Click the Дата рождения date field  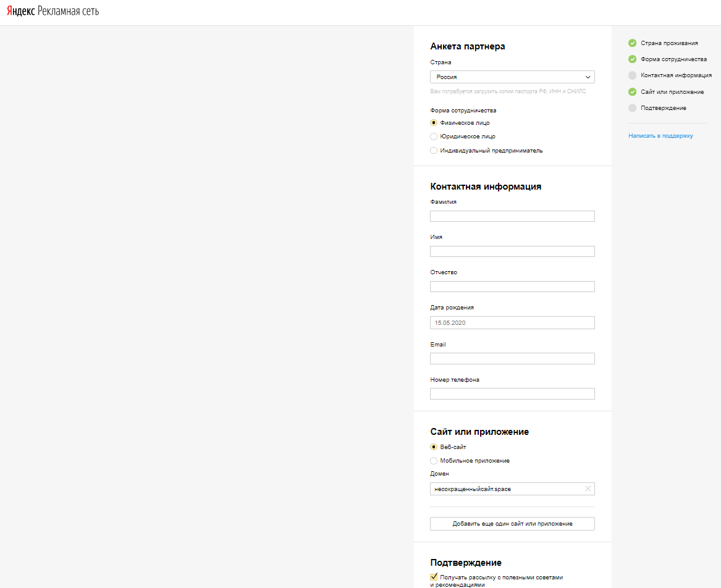click(x=512, y=323)
